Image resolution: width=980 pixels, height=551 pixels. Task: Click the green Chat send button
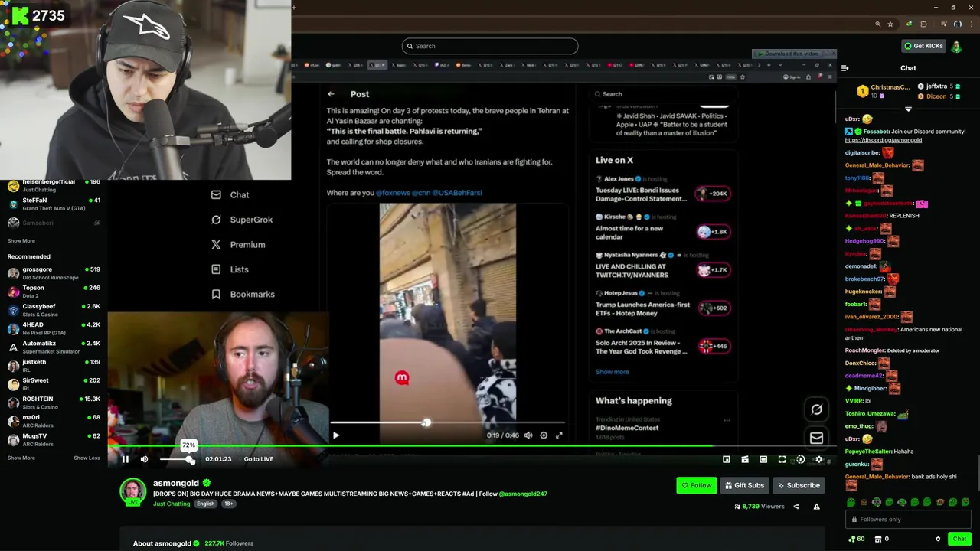click(x=959, y=539)
